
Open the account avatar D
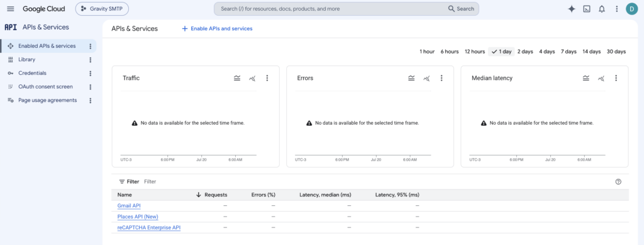click(631, 9)
